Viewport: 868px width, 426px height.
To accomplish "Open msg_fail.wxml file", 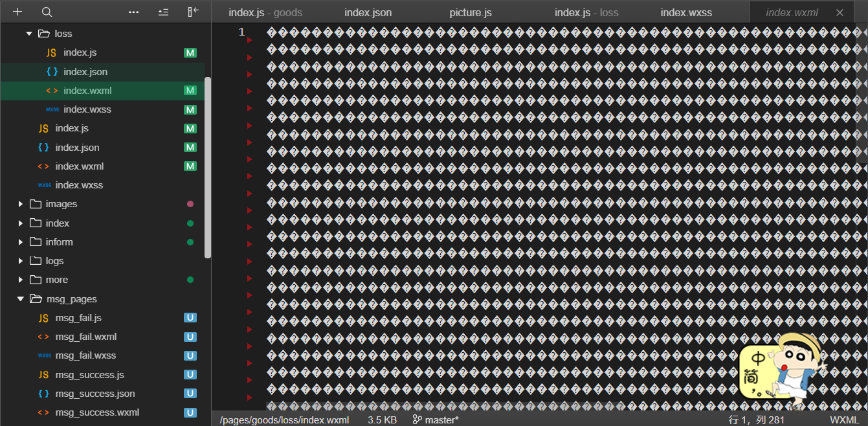I will pyautogui.click(x=86, y=337).
